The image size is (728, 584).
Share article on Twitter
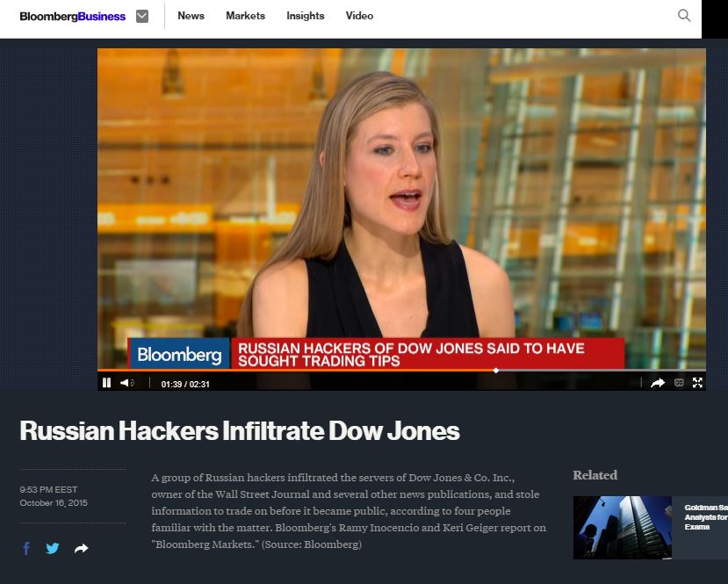[x=53, y=548]
